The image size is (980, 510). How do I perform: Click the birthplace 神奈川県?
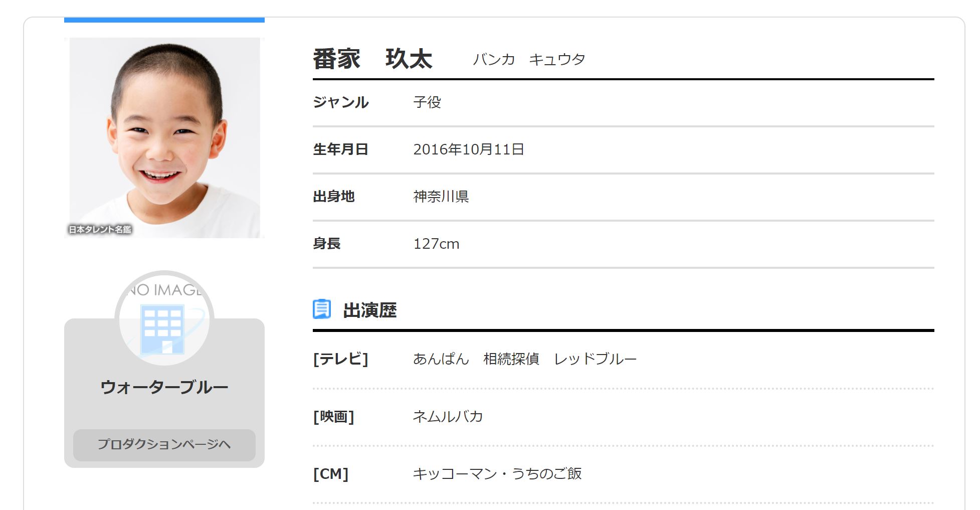(x=441, y=197)
